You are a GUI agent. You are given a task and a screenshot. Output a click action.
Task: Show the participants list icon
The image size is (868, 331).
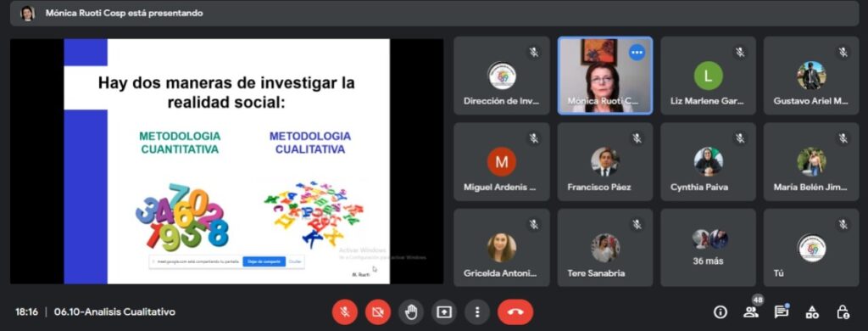point(751,312)
